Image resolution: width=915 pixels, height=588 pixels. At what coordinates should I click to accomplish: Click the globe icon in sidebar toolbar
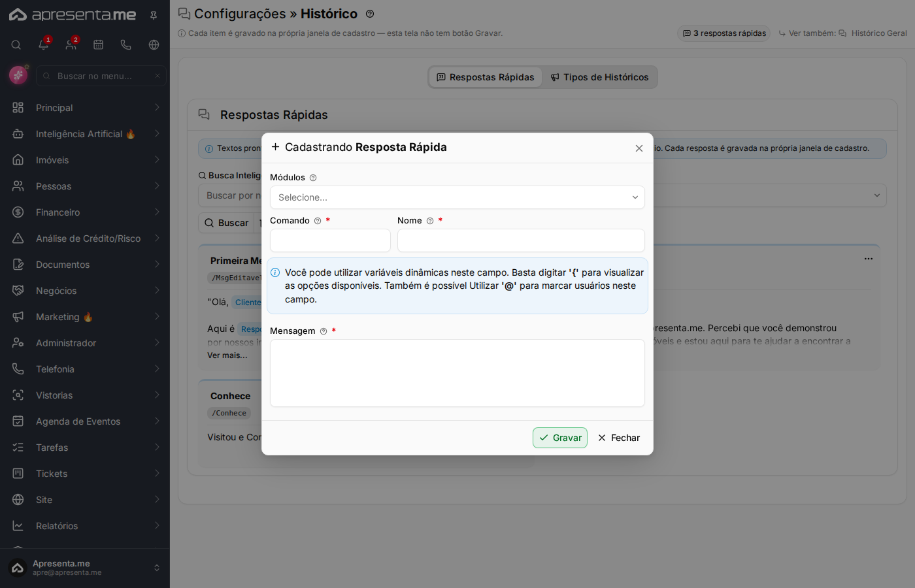click(x=154, y=45)
